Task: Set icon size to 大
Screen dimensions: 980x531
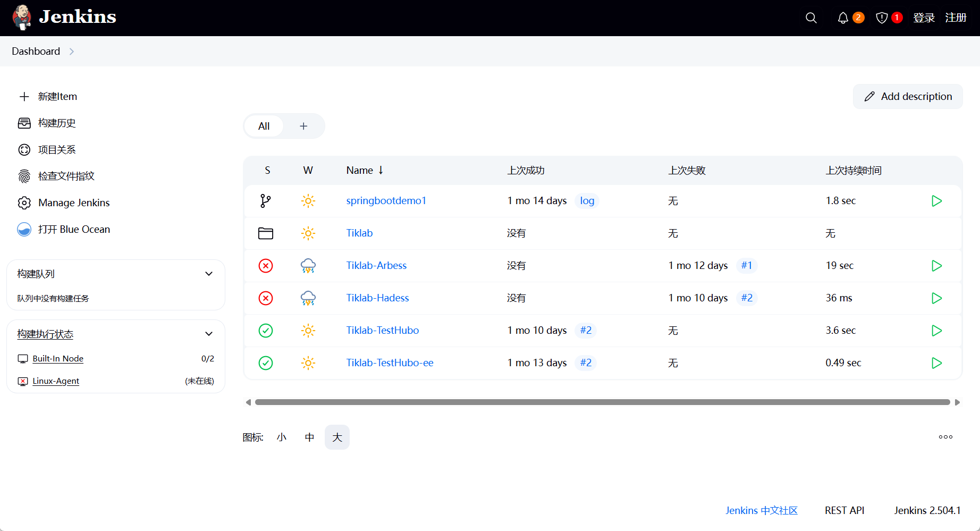Action: click(337, 437)
